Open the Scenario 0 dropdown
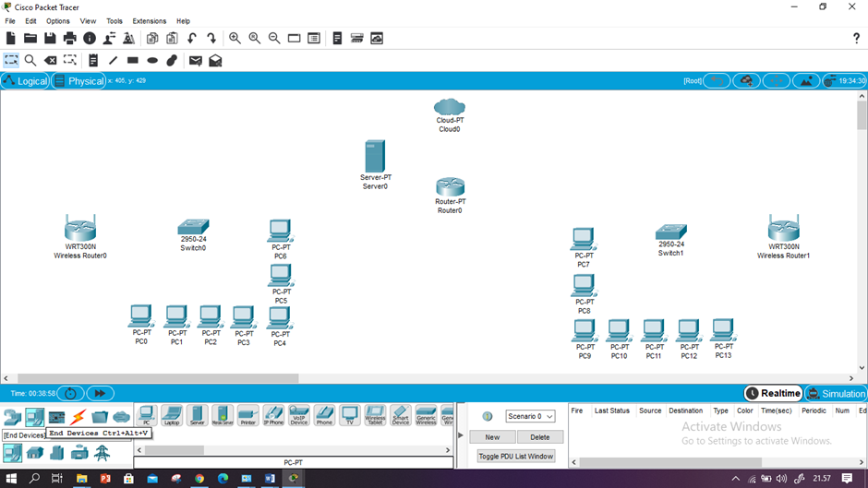 click(x=530, y=416)
